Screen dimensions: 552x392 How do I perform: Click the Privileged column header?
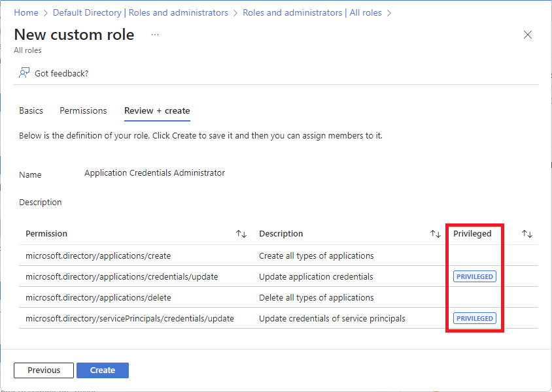point(472,234)
